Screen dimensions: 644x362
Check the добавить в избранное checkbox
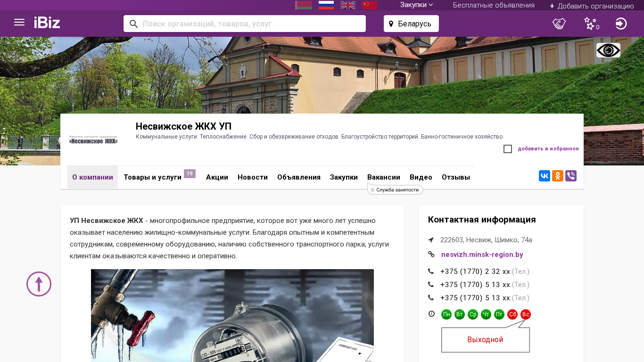508,149
